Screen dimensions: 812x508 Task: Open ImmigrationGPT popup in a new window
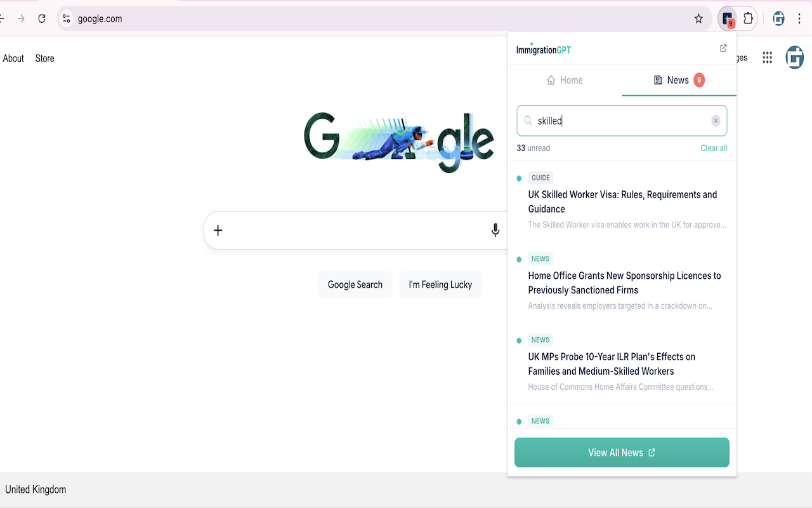point(723,48)
